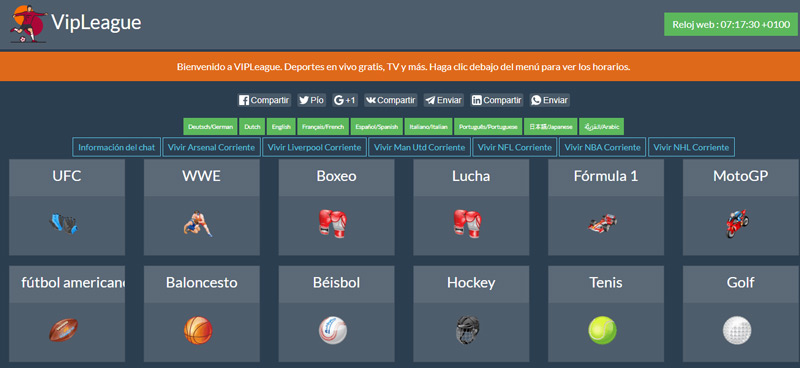Viewport: 800px width, 368px height.
Task: Open Información del chat link
Action: point(116,148)
